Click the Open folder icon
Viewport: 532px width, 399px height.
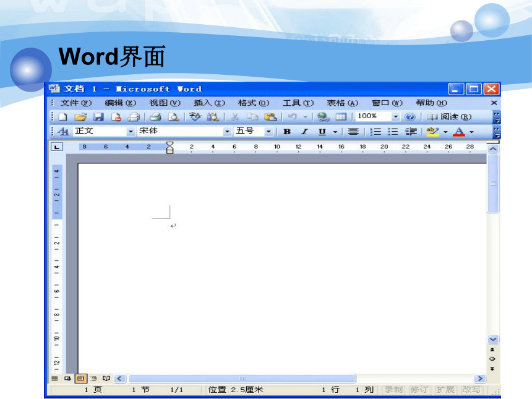point(81,117)
